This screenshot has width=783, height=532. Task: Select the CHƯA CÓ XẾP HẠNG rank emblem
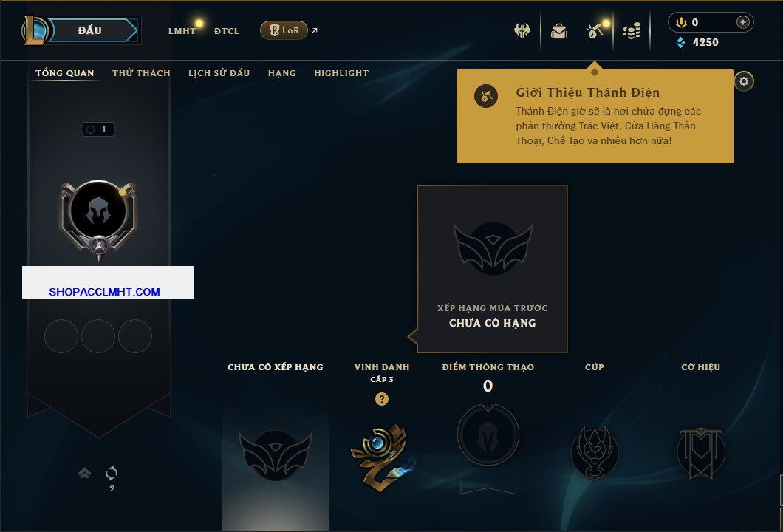pyautogui.click(x=275, y=454)
